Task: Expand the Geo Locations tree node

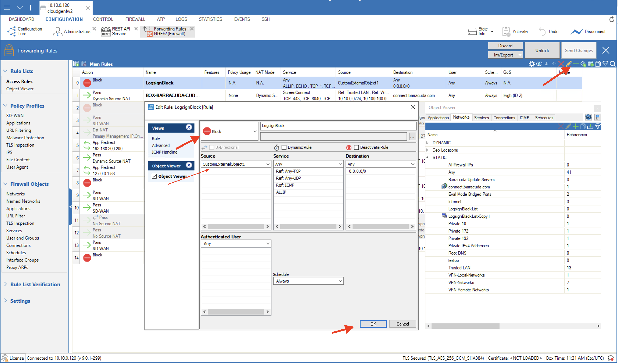Action: point(428,150)
